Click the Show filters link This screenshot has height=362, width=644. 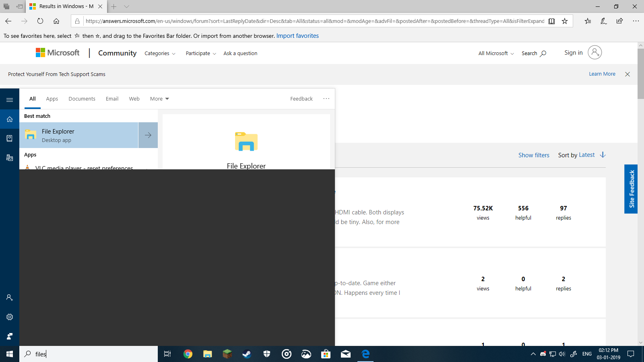point(534,155)
